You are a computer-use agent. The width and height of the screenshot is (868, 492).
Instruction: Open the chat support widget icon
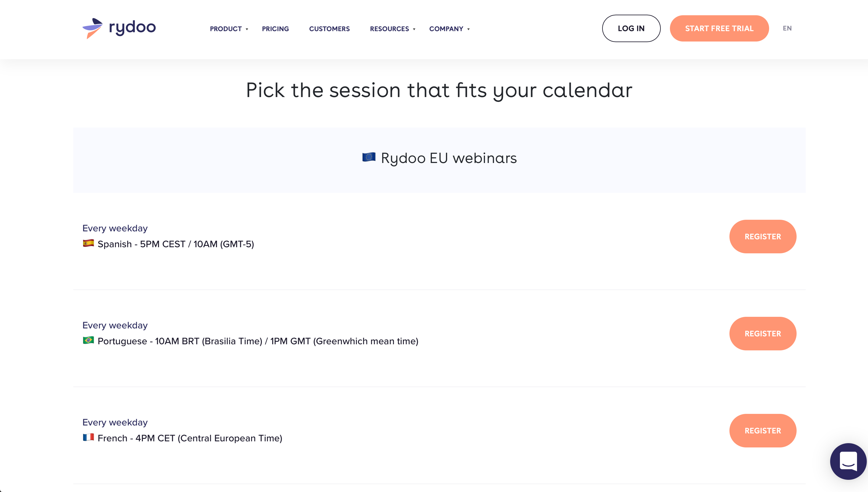pos(848,461)
